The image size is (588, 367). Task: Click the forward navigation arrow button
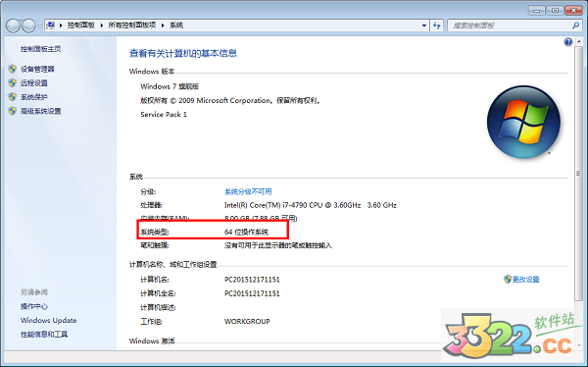[28, 26]
